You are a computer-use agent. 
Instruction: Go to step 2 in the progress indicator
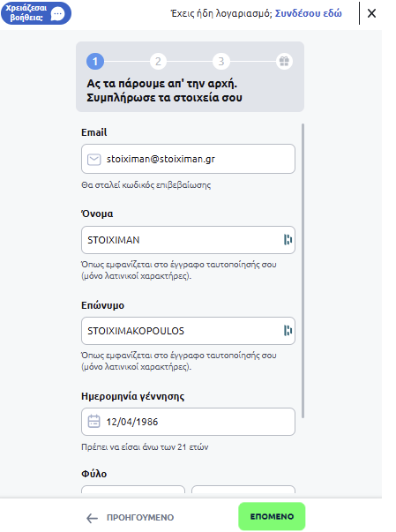(158, 62)
